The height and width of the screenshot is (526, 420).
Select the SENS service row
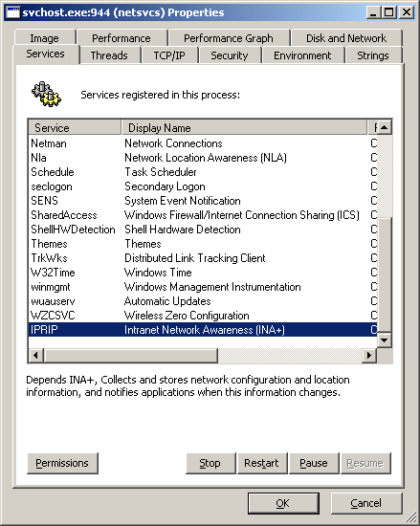coord(203,201)
